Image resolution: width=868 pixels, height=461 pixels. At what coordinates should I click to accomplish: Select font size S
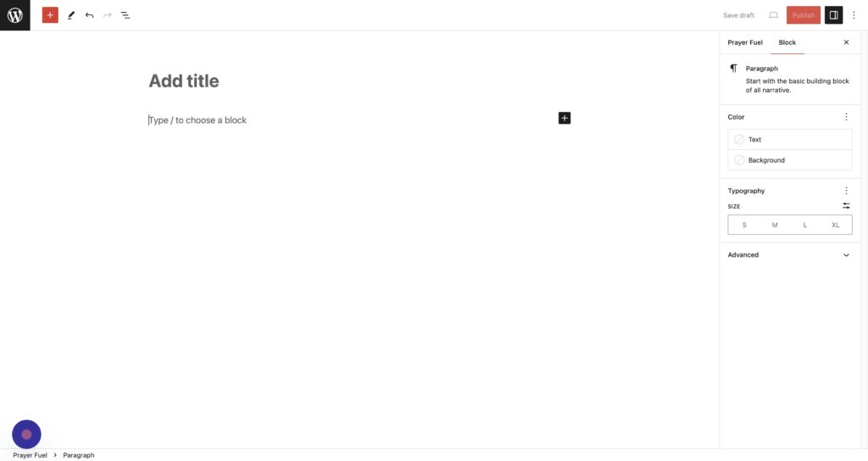[744, 225]
